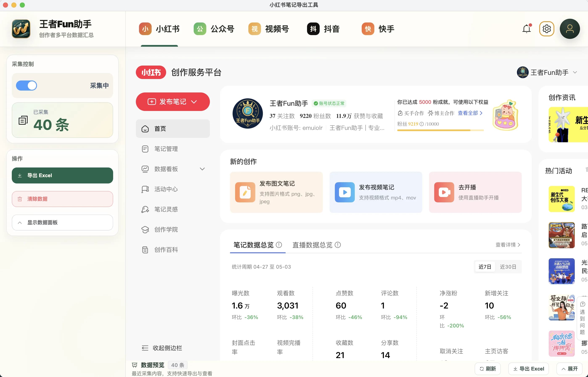Click the 查看全部 link
The width and height of the screenshot is (588, 377).
coord(470,113)
